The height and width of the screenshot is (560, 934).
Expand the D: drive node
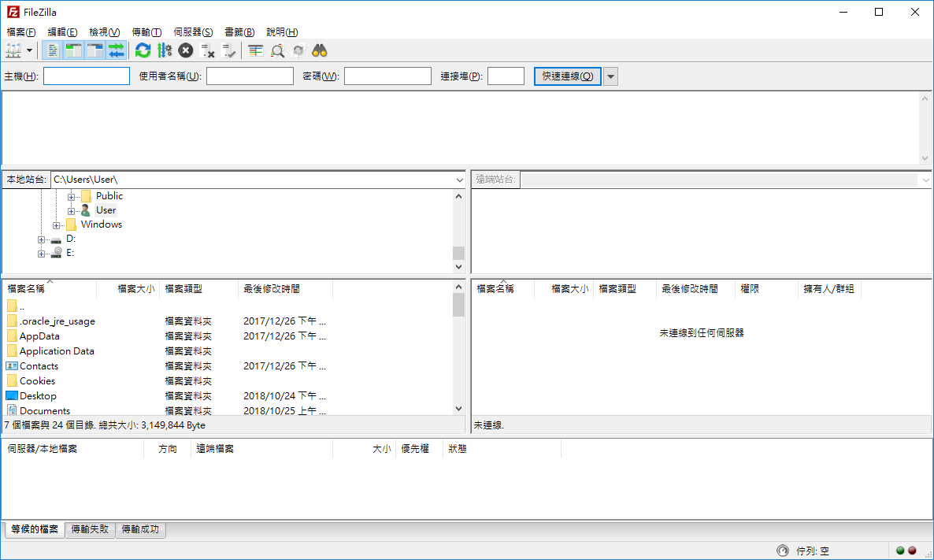[x=41, y=239]
